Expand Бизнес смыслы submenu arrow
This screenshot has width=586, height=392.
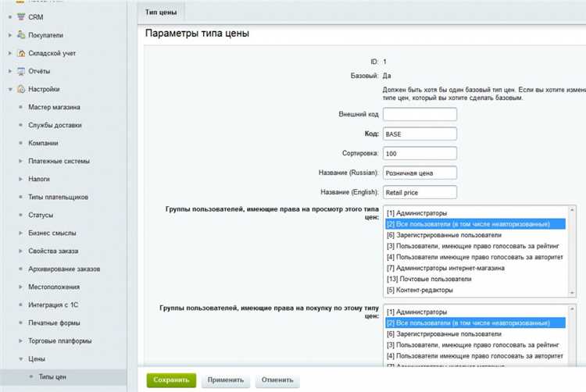click(x=20, y=233)
